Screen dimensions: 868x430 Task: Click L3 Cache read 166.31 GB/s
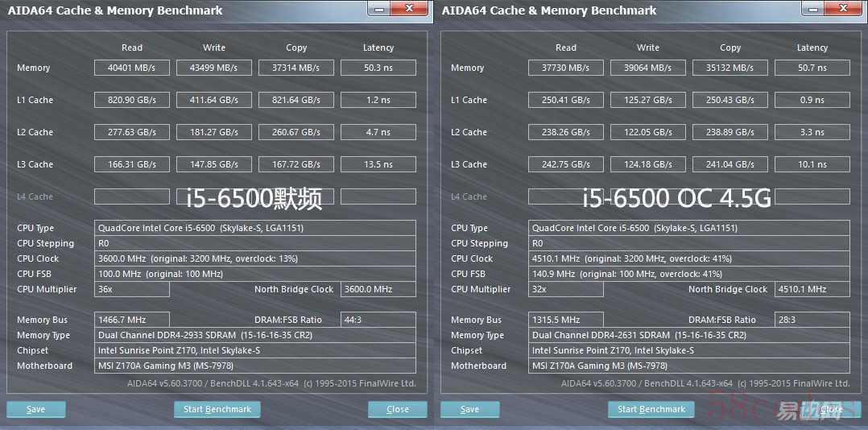[132, 163]
